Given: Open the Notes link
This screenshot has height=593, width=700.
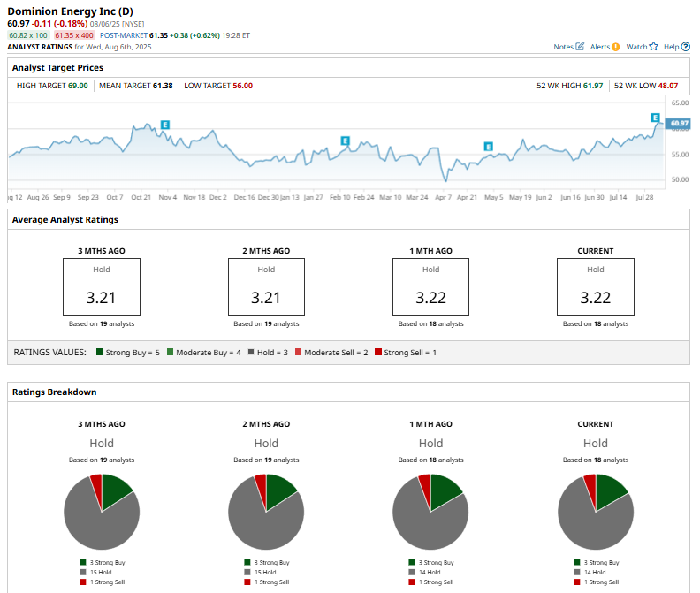Looking at the screenshot, I should [x=563, y=47].
